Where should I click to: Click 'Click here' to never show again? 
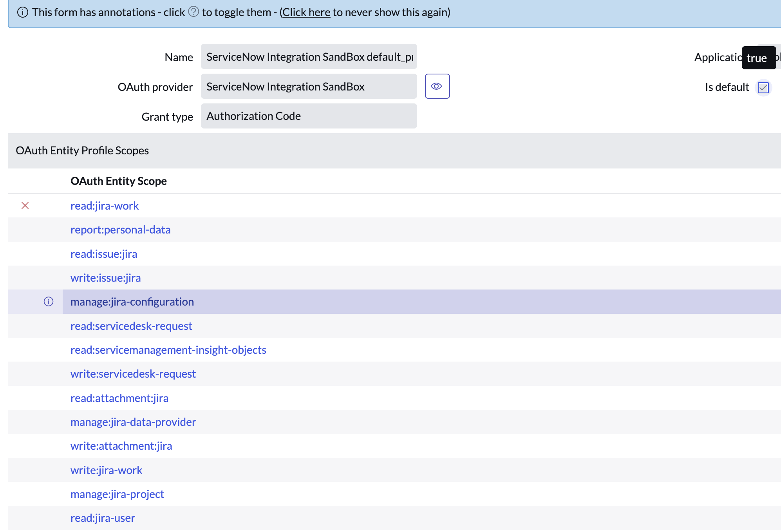click(306, 13)
